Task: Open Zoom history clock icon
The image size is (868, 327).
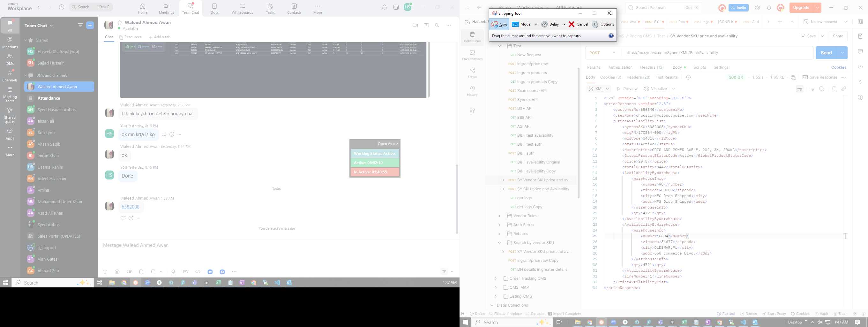Action: [x=61, y=7]
